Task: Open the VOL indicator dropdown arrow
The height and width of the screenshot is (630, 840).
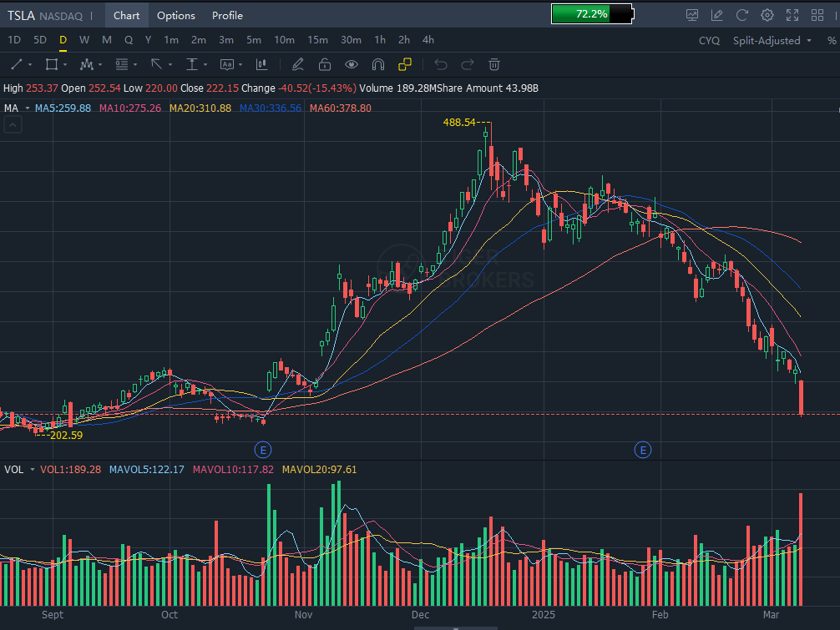Action: pos(33,470)
